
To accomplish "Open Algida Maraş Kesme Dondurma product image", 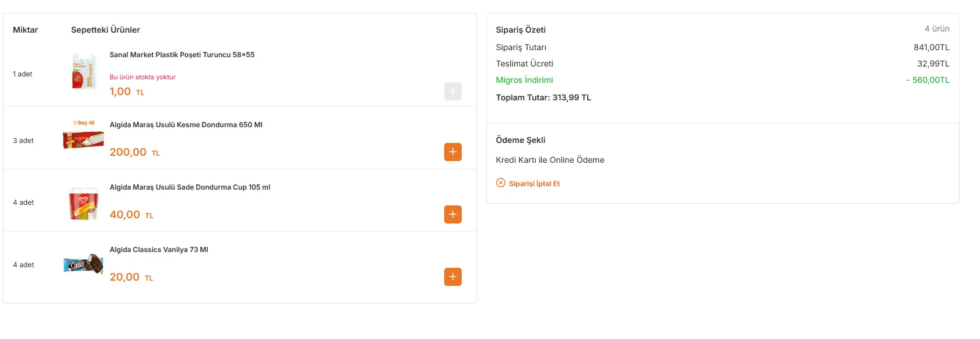I will click(x=83, y=140).
